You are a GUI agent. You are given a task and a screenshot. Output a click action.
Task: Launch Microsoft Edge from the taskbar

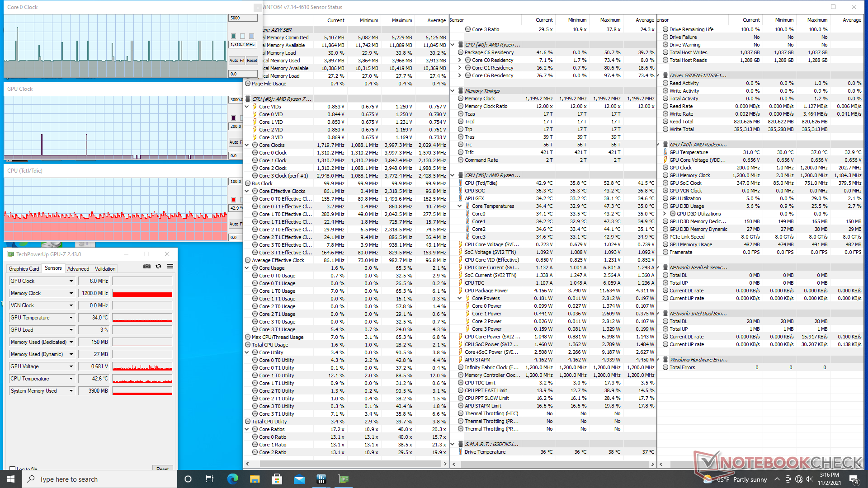pos(232,479)
